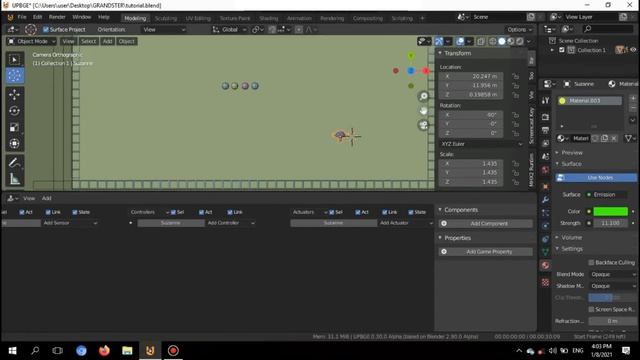640x360 pixels.
Task: Select wireframe viewport shading mode
Action: 493,41
